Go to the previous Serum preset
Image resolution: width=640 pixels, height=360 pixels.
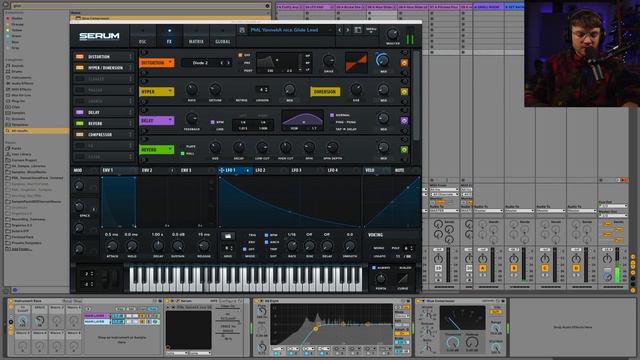coord(340,30)
